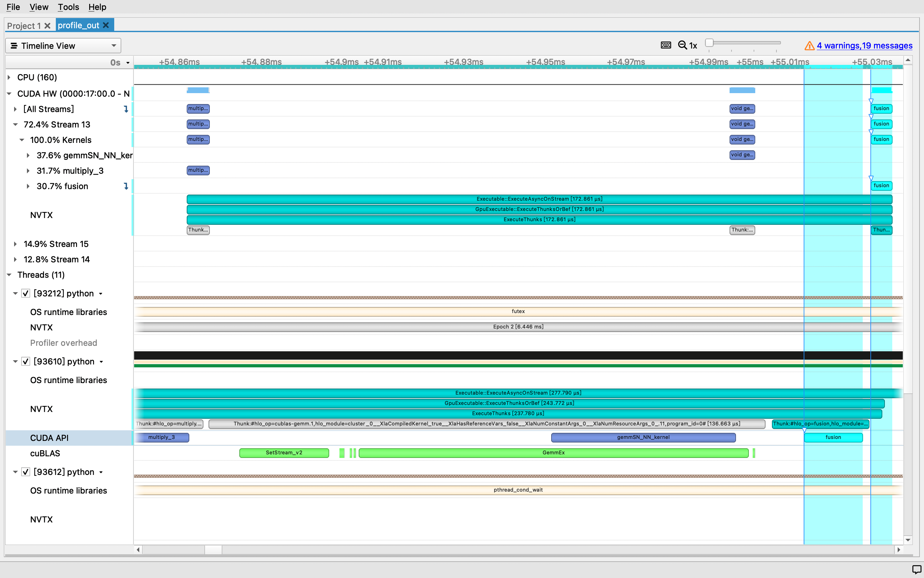
Task: Click the orange warning triangle icon
Action: [x=809, y=46]
